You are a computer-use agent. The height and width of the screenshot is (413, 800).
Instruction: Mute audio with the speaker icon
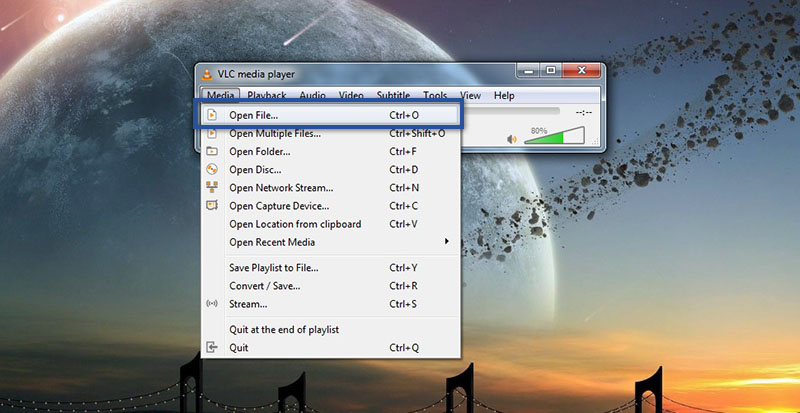click(512, 139)
